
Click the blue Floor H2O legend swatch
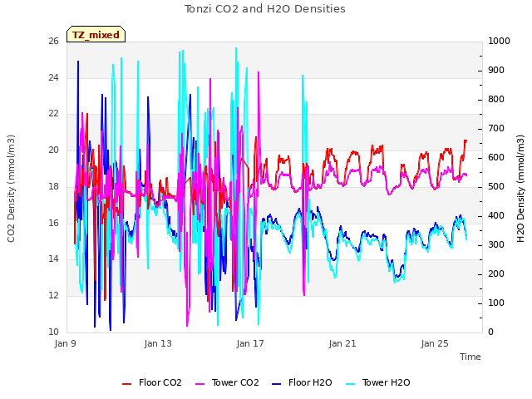click(277, 384)
